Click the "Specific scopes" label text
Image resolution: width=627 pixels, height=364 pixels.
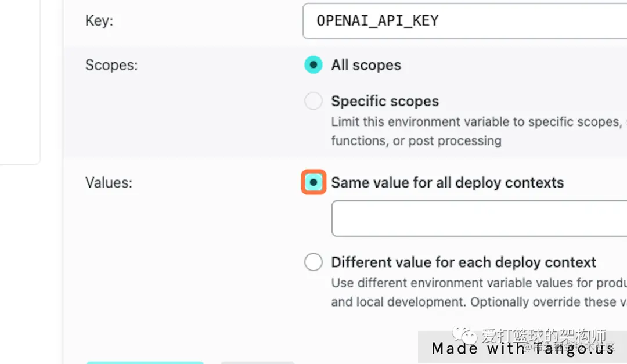385,101
